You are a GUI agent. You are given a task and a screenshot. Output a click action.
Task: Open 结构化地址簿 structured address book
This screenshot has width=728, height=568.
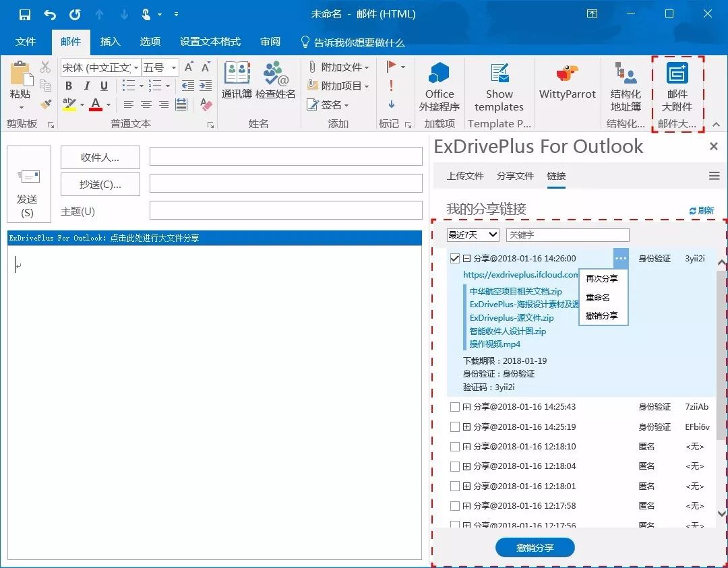point(626,87)
